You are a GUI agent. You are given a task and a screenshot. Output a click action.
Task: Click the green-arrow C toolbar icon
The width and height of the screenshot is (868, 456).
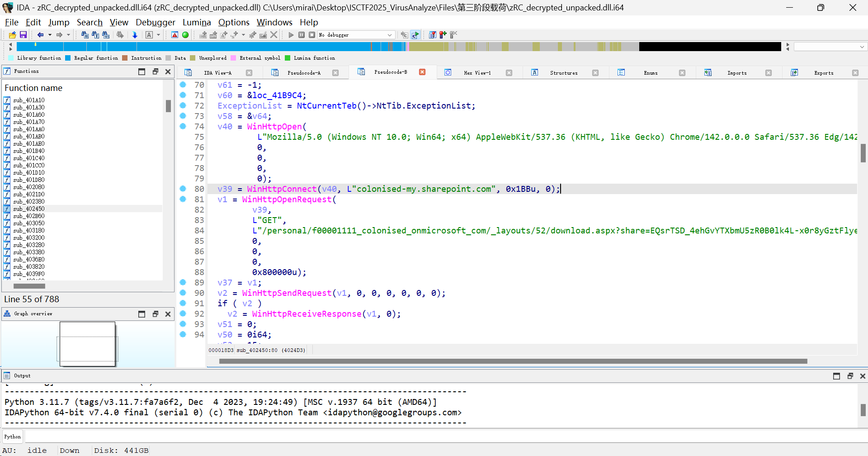pos(415,35)
